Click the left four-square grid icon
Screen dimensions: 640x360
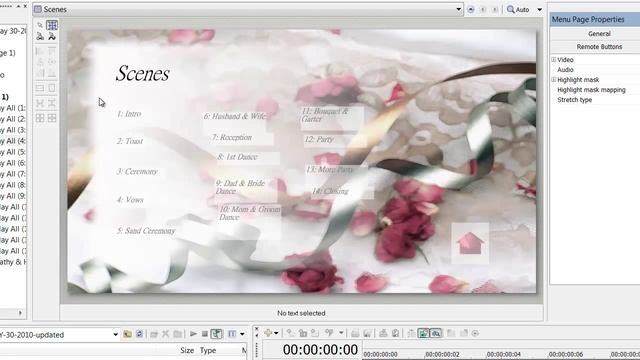point(40,118)
